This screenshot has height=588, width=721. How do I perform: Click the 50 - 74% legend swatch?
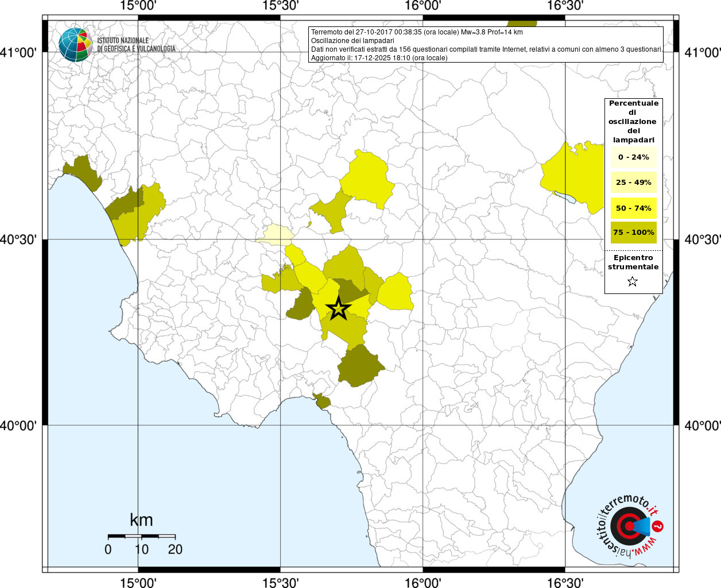point(634,208)
